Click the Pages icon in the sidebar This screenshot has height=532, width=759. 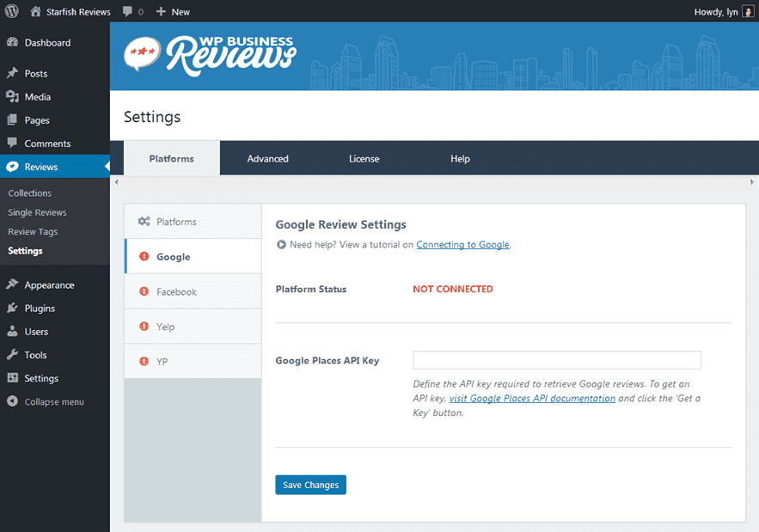click(x=13, y=119)
